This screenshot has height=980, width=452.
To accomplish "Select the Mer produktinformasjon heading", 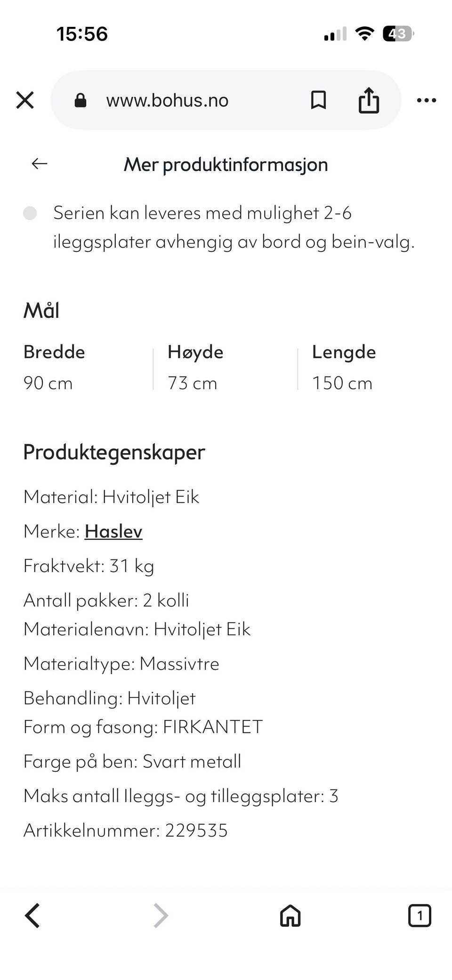I will tap(226, 164).
